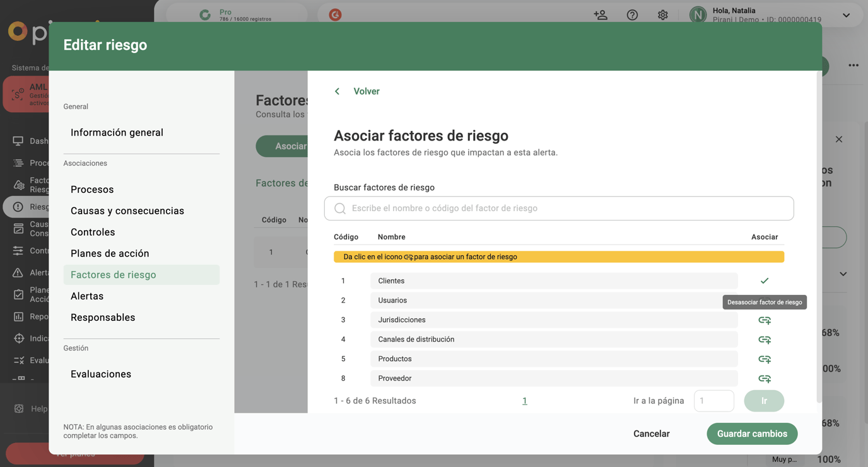Click the magnifier icon in the search field
Image resolution: width=868 pixels, height=467 pixels.
[x=340, y=209]
